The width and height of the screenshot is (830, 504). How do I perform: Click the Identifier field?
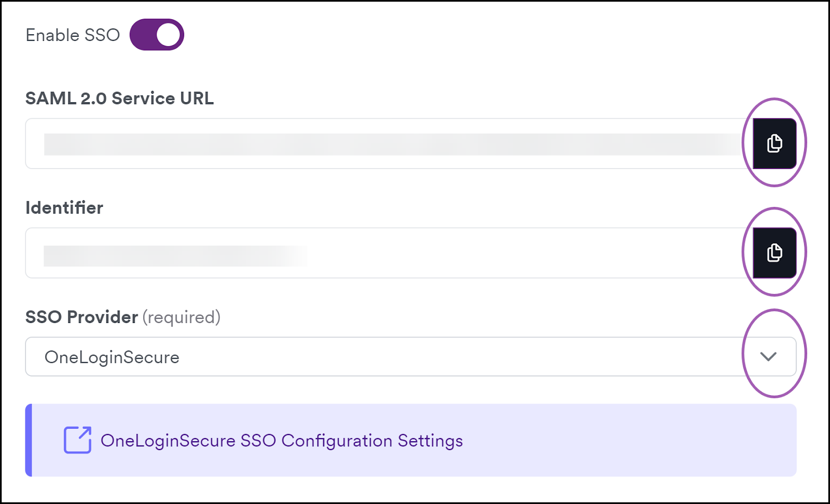[x=389, y=253]
